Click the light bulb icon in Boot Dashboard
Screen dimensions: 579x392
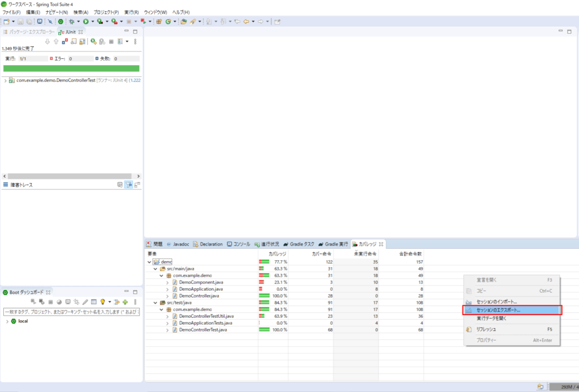click(102, 302)
